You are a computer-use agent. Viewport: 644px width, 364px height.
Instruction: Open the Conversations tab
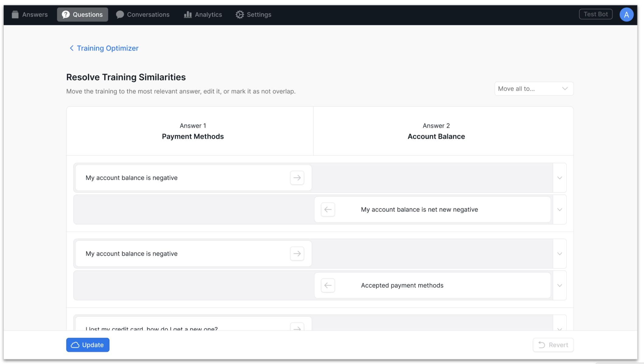(143, 15)
